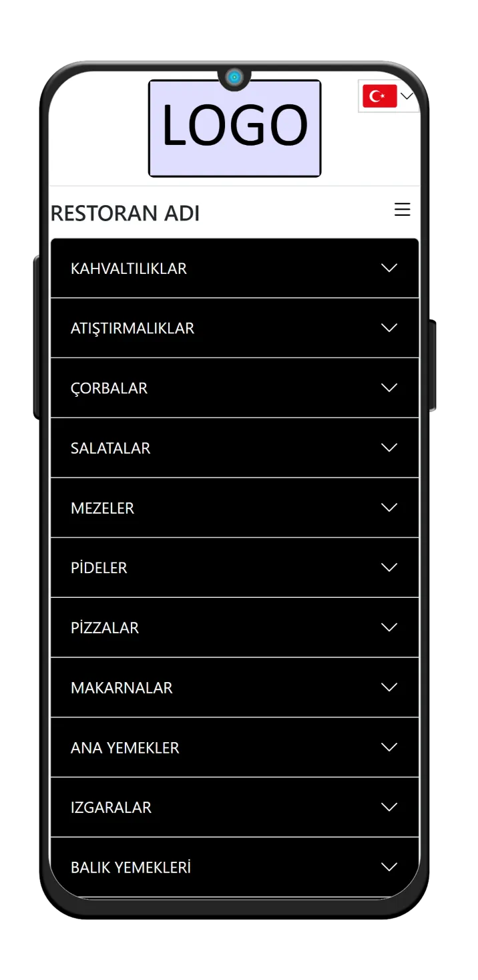The image size is (478, 980).
Task: Click the Turkish flag language icon
Action: tap(379, 96)
